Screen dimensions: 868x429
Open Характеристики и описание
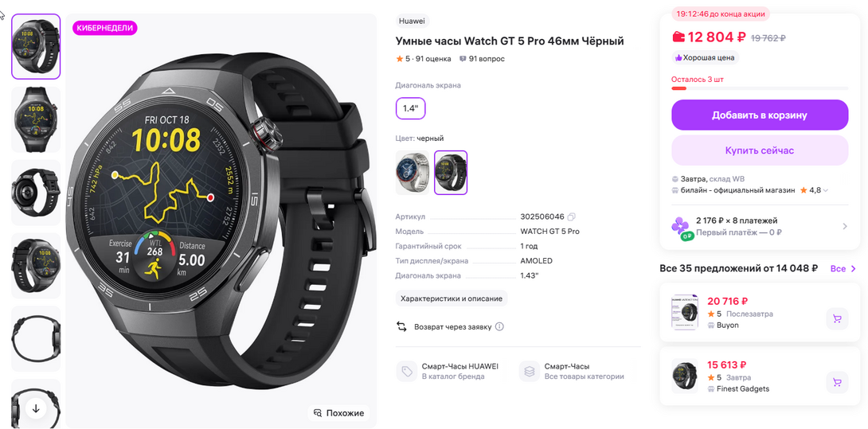(452, 298)
